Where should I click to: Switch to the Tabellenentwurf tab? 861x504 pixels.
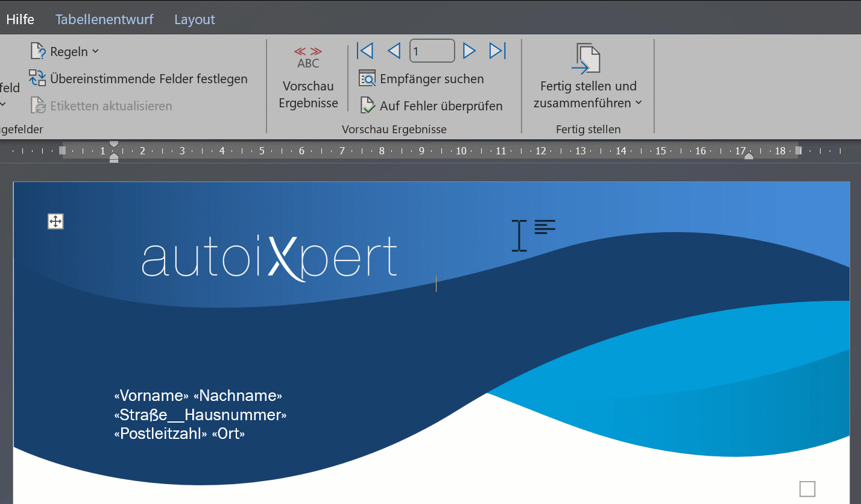pos(104,19)
